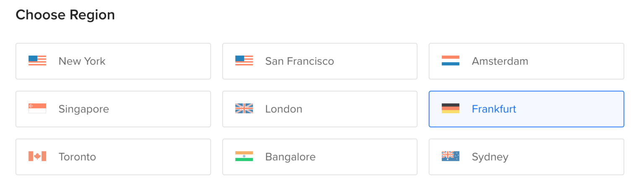Image resolution: width=644 pixels, height=185 pixels.
Task: Click the Australian flag icon for Sydney
Action: [450, 157]
